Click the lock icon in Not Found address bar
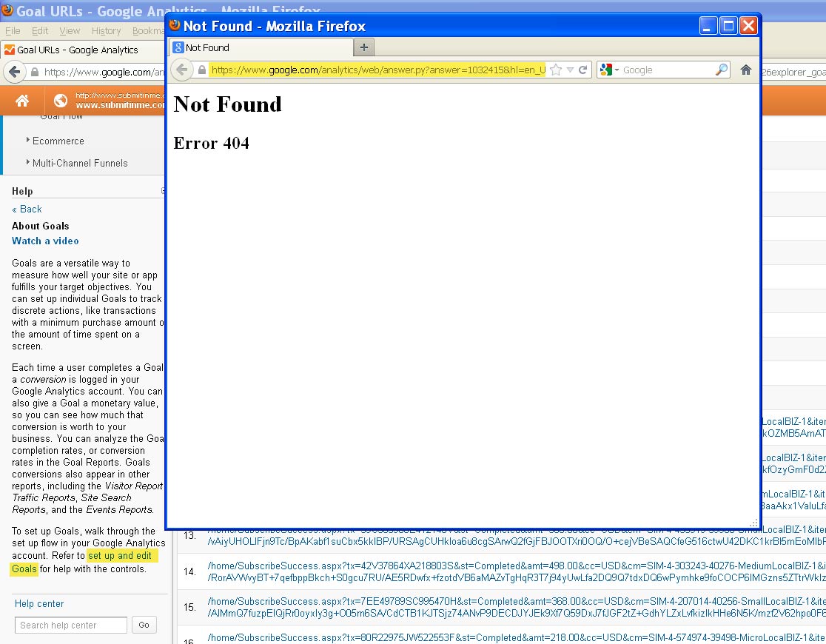826x644 pixels. click(202, 70)
